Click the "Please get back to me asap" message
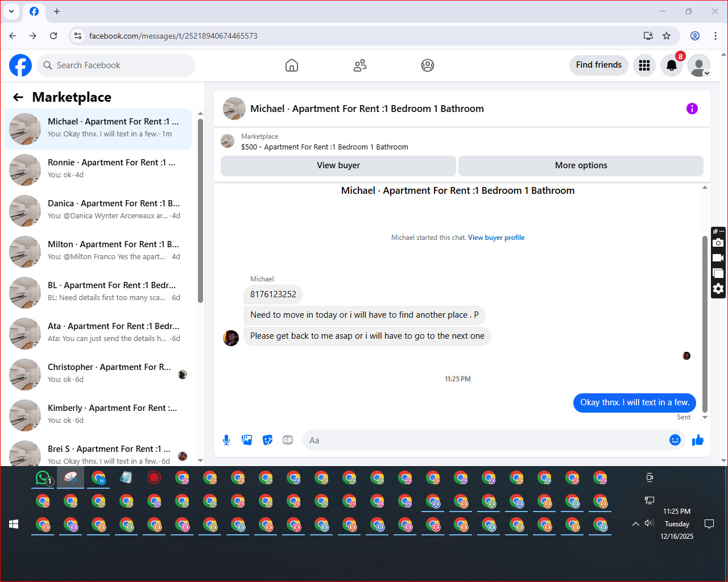Viewport: 728px width, 582px height. [367, 336]
